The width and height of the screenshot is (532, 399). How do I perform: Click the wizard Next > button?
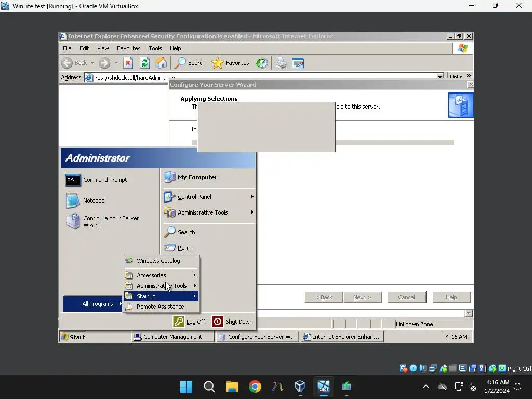(x=362, y=297)
